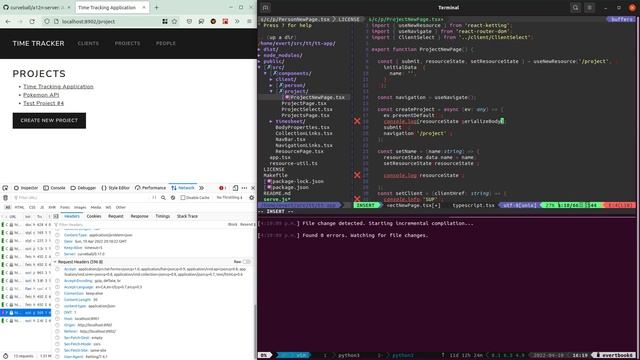Switch to the Style Editor tab
This screenshot has height=360, width=640.
116,188
